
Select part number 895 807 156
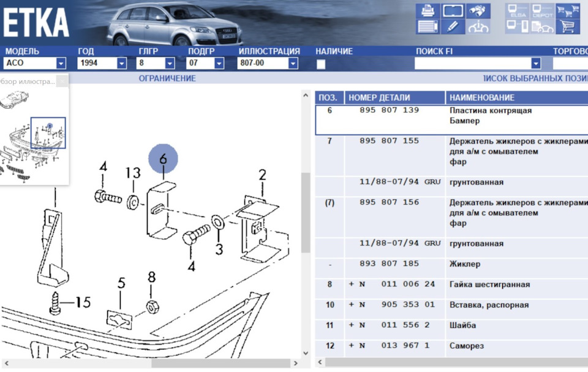coord(389,202)
